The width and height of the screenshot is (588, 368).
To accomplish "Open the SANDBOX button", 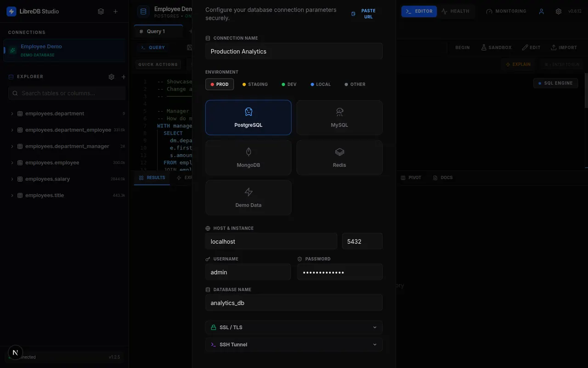I will click(x=497, y=47).
